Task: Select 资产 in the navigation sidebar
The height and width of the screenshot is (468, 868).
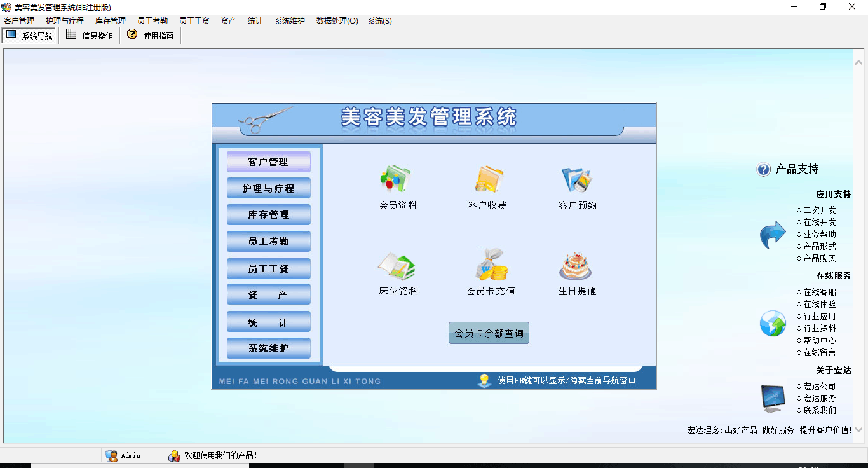Action: 269,294
